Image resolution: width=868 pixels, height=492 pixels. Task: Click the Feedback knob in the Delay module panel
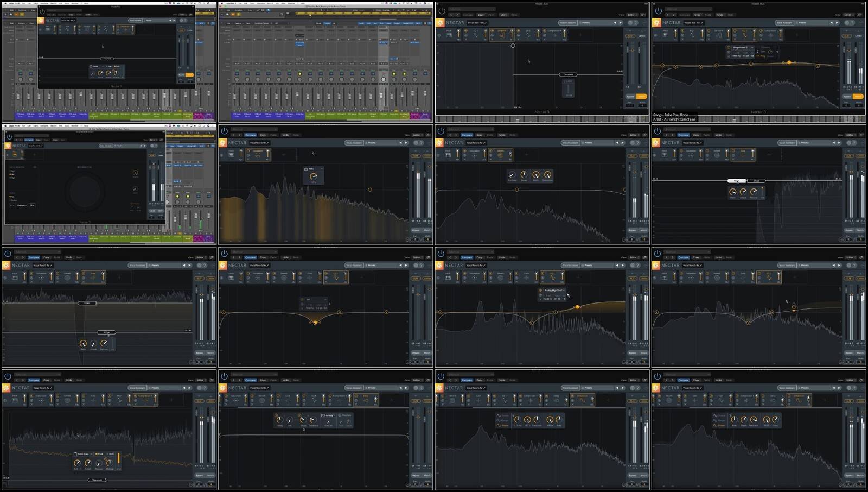click(313, 420)
